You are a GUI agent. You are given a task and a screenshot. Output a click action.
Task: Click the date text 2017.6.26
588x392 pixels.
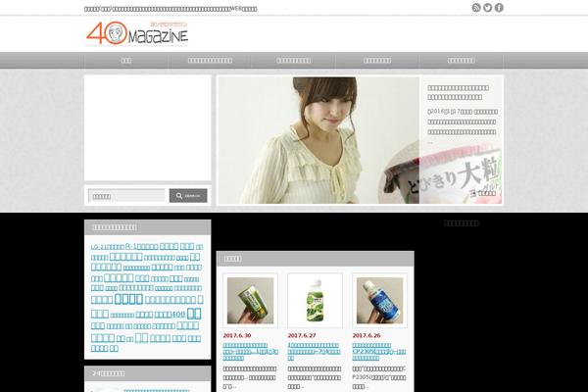[x=367, y=335]
